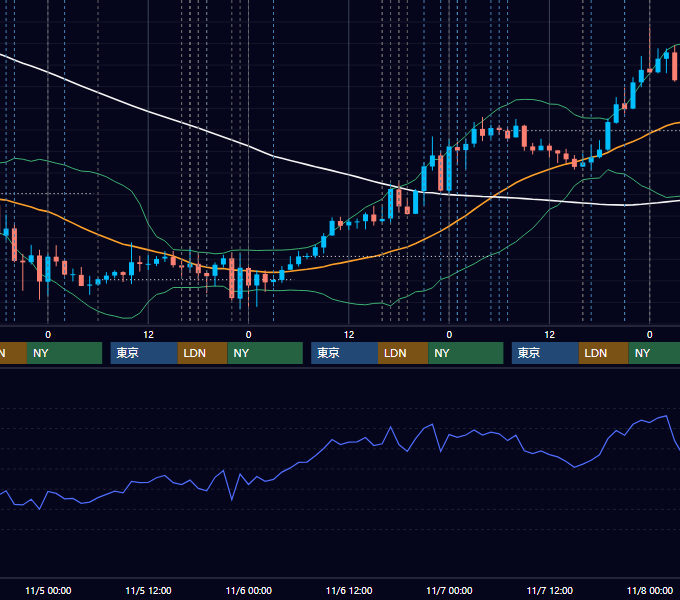This screenshot has width=680, height=600.
Task: Click the hour label 12 above 11/6 東京 session
Action: click(349, 335)
